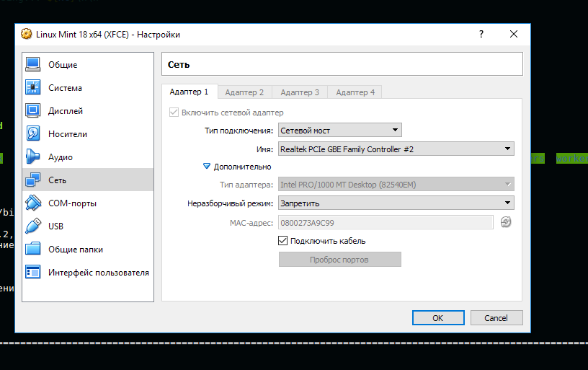
Task: Click the MAC-адрес input field
Action: pos(386,223)
